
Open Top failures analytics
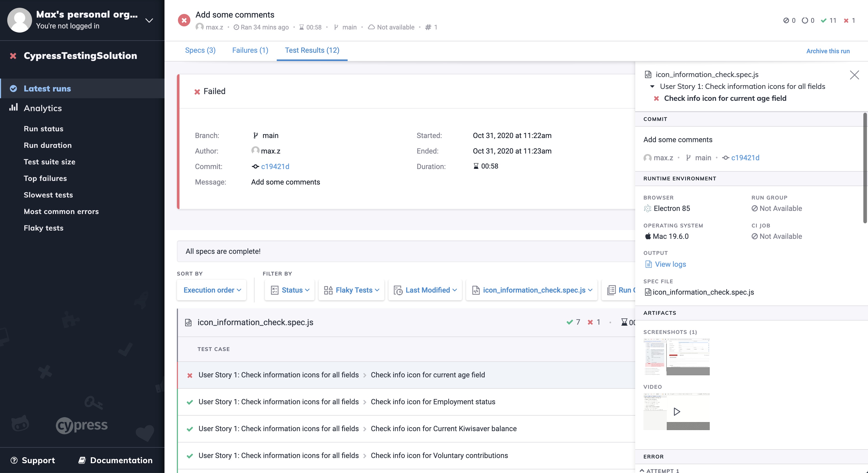click(45, 178)
